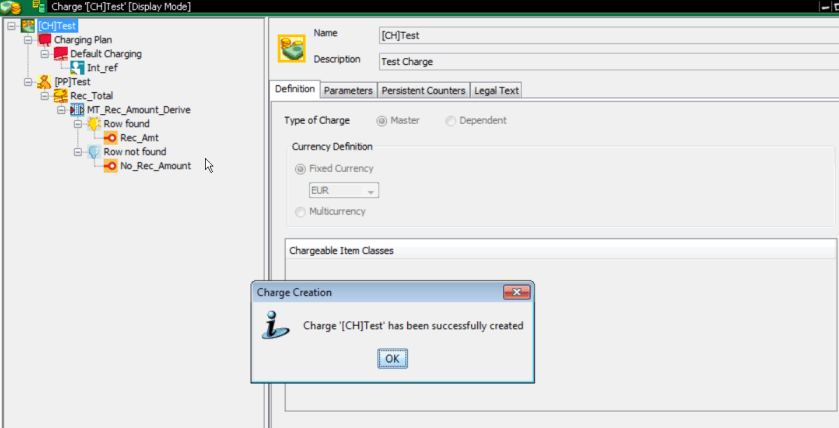Viewport: 839px width, 428px height.
Task: Select the Charging Plan tree label
Action: [83, 40]
